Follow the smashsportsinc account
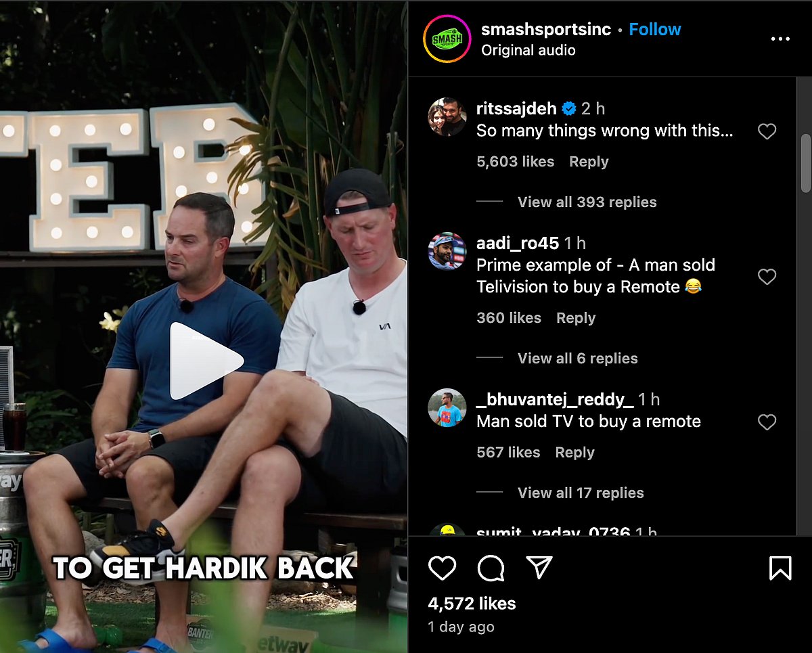Viewport: 812px width, 653px height. [654, 29]
